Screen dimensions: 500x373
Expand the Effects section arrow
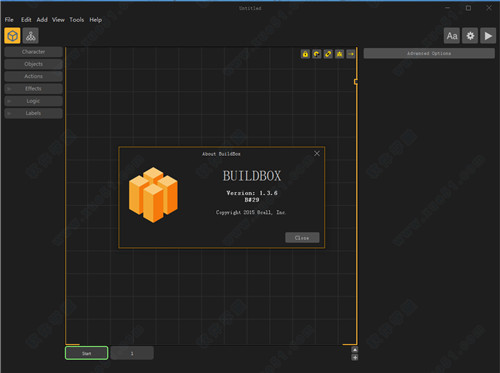click(x=9, y=89)
